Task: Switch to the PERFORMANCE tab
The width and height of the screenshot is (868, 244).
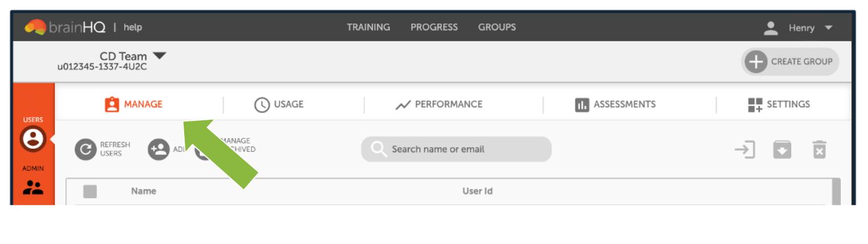Action: point(439,104)
